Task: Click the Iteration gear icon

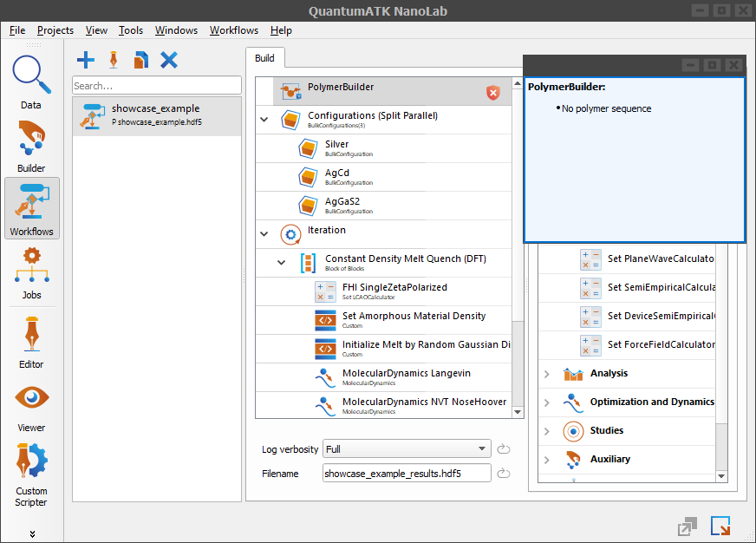Action: click(290, 235)
